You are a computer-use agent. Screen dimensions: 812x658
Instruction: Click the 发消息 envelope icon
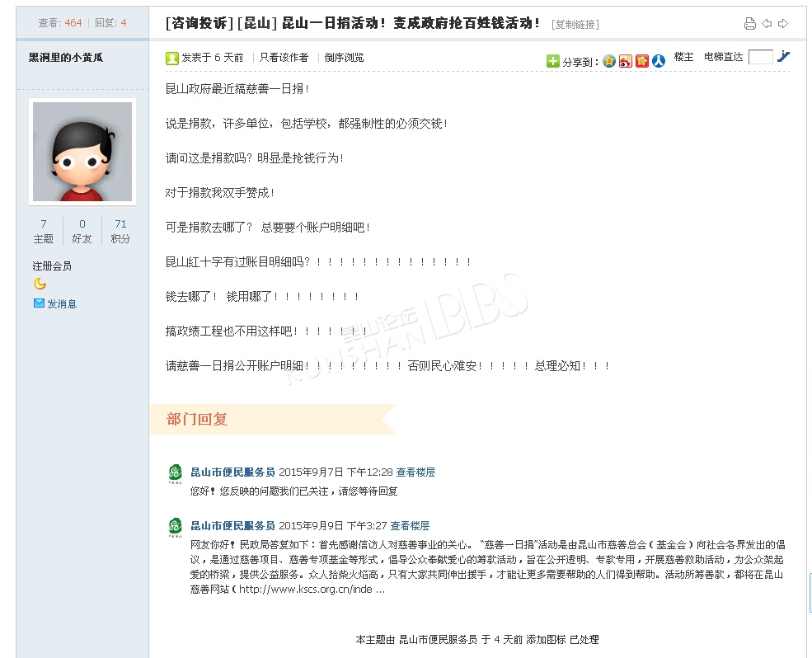point(39,303)
